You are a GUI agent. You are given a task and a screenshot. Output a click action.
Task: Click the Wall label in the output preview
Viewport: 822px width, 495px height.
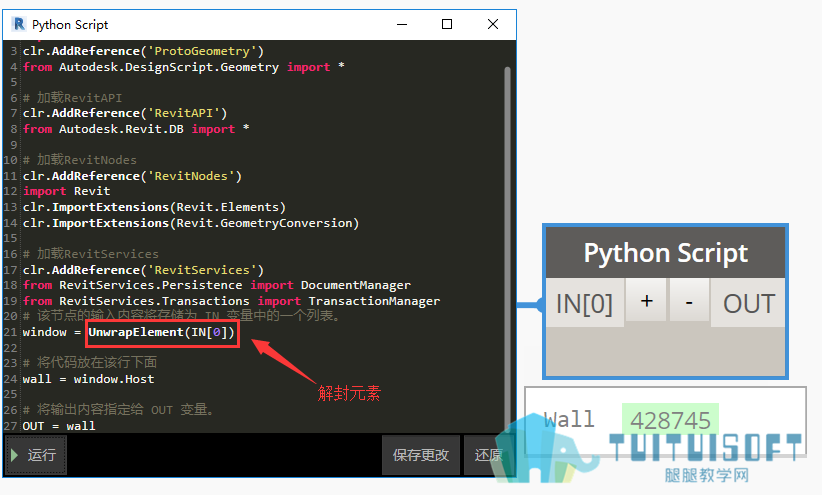click(x=569, y=419)
